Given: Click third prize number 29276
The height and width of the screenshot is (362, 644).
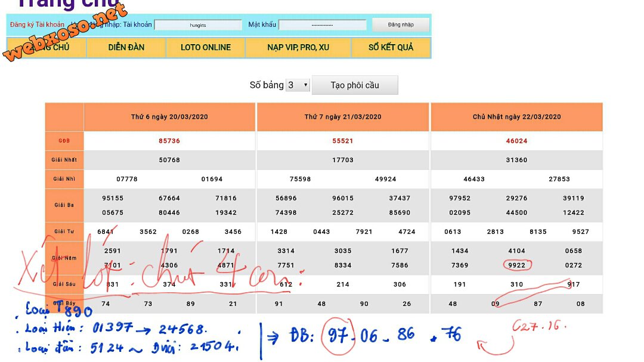Looking at the screenshot, I should [x=516, y=198].
